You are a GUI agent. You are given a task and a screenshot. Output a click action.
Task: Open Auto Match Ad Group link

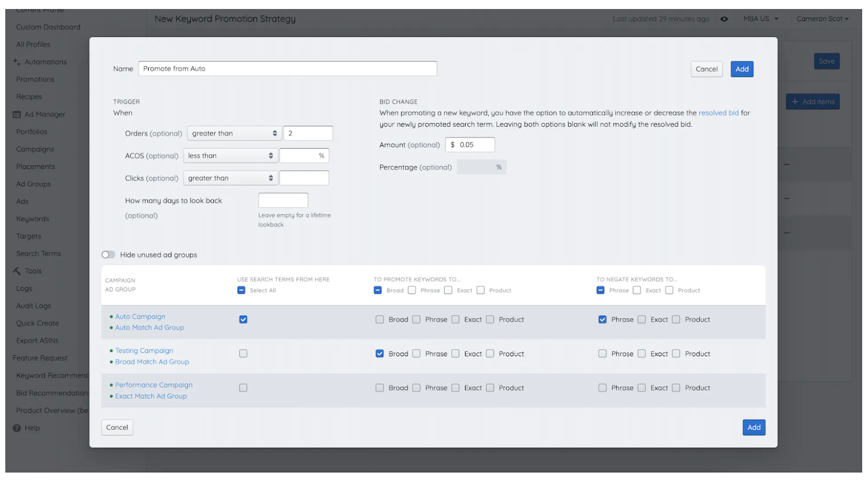[150, 328]
